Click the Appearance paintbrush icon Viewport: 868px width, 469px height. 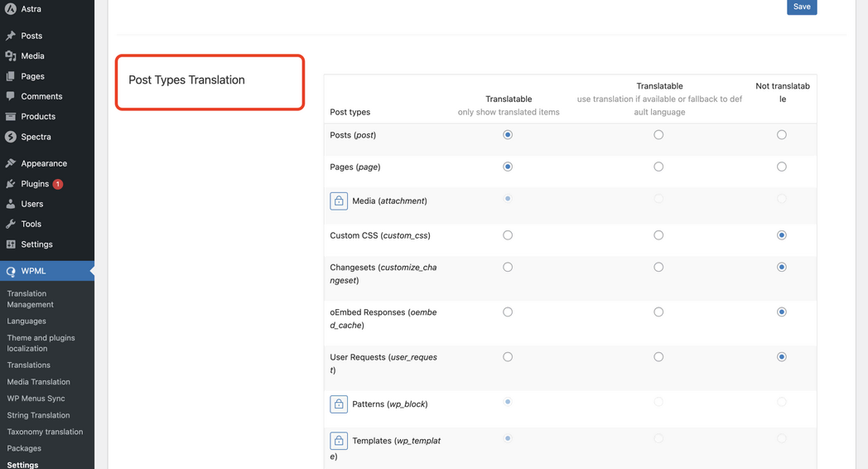(x=11, y=163)
